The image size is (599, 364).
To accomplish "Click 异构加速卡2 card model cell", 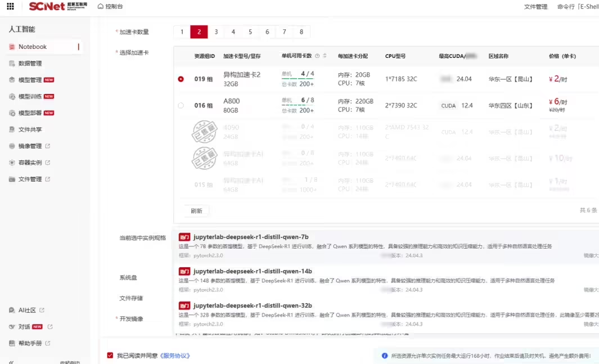I will tap(242, 79).
